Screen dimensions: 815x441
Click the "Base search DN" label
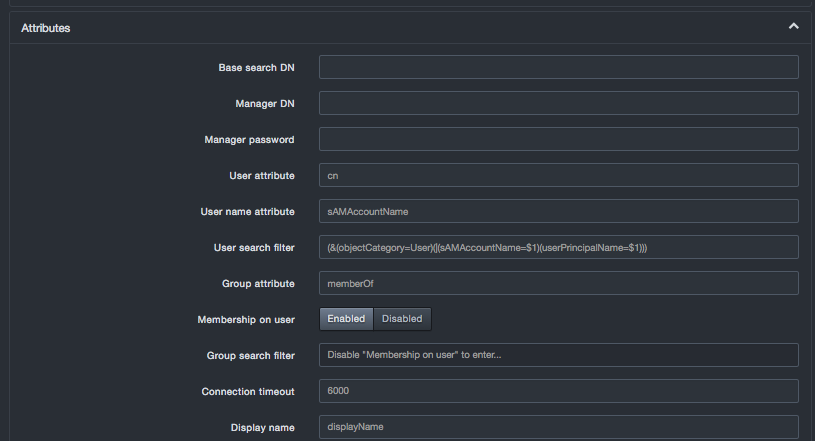click(256, 67)
